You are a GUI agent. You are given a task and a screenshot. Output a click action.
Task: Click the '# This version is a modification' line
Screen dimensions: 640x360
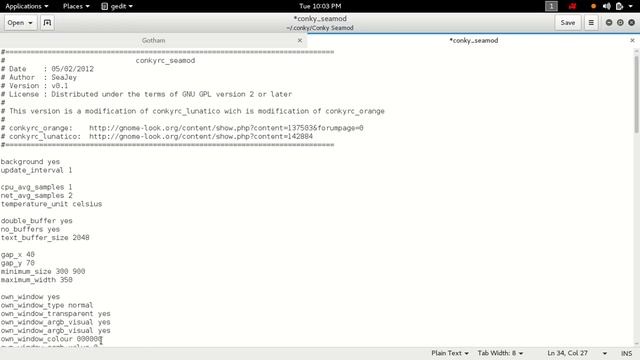tap(193, 111)
